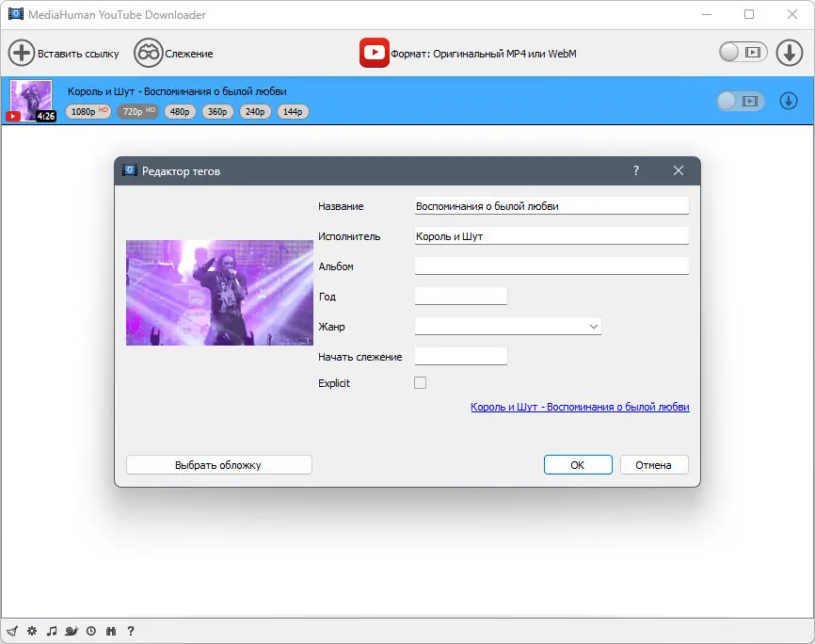This screenshot has height=644, width=815.
Task: Close the Редактор тегов dialog
Action: [678, 170]
